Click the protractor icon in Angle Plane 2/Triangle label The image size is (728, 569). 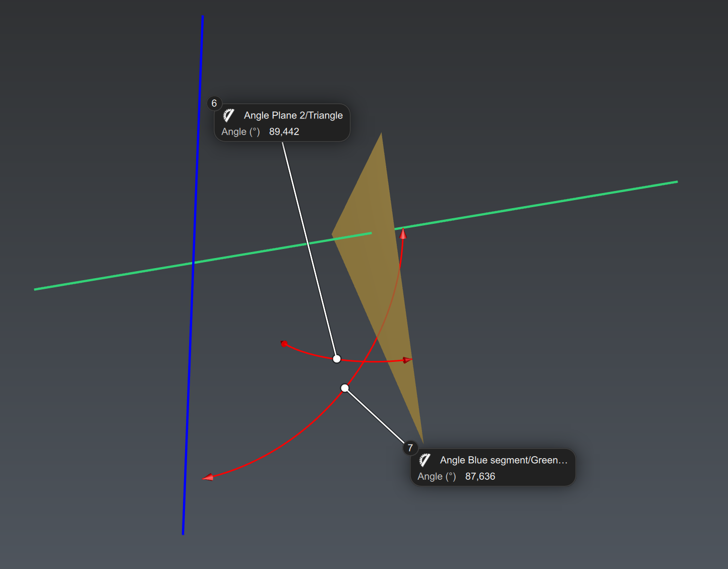pos(228,115)
